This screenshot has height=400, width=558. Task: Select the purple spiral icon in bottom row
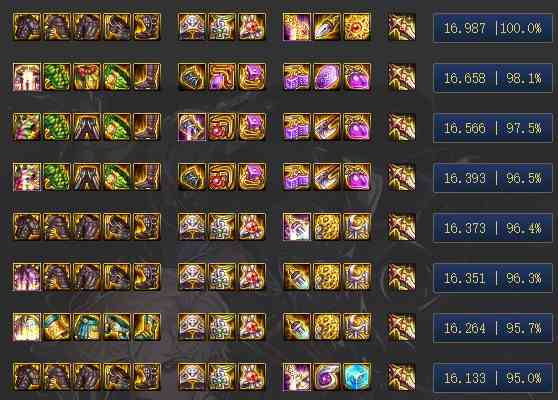pyautogui.click(x=327, y=377)
